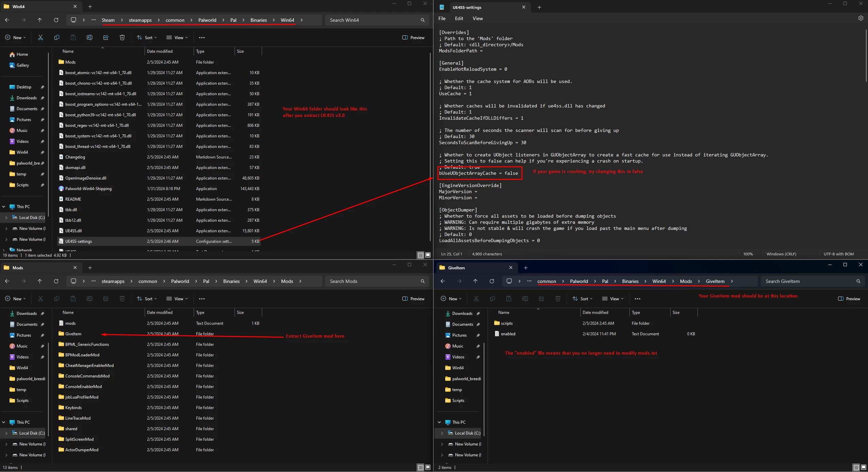Image resolution: width=868 pixels, height=472 pixels.
Task: Open See more ellipsis in GiveItem toolbar
Action: (x=638, y=299)
